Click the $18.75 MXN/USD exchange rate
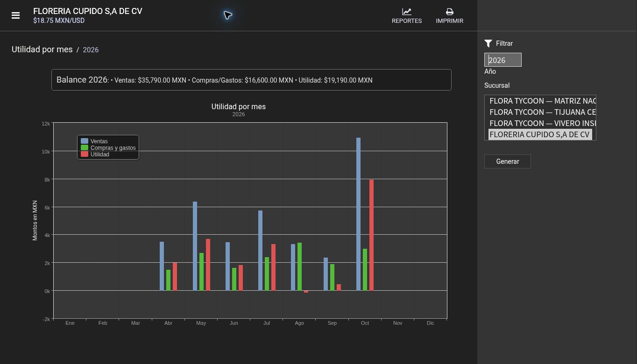 (x=59, y=21)
